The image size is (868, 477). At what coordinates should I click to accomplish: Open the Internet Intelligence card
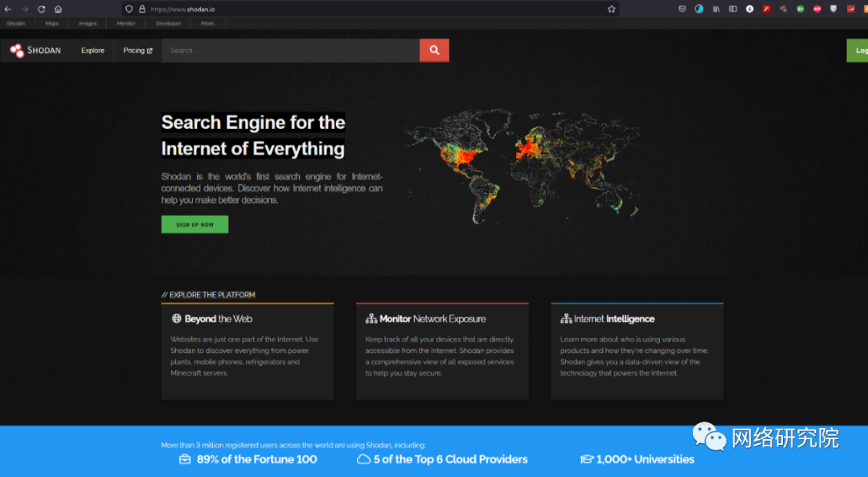click(637, 351)
